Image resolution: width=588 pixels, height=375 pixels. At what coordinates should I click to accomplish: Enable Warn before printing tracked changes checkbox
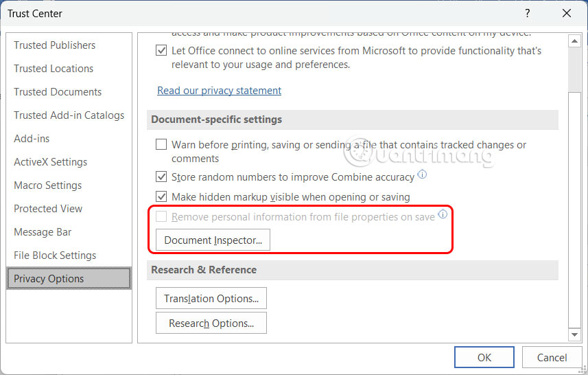click(161, 145)
